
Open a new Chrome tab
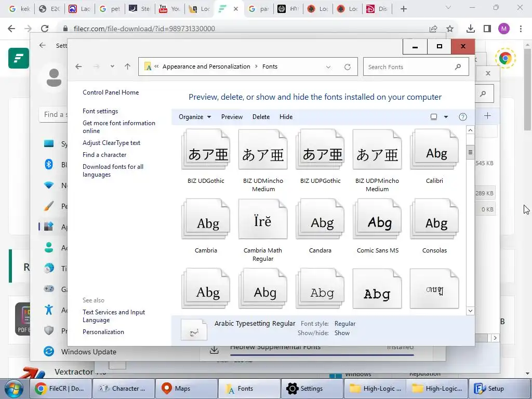[403, 9]
